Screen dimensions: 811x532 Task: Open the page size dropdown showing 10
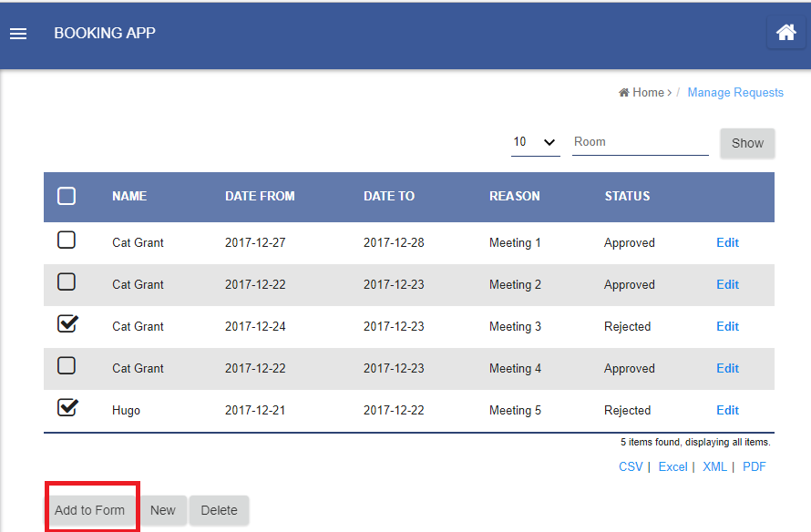coord(535,142)
